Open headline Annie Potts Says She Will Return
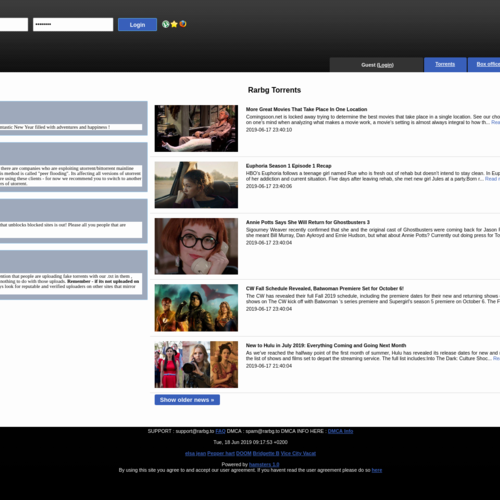This screenshot has height=500, width=500. point(308,222)
